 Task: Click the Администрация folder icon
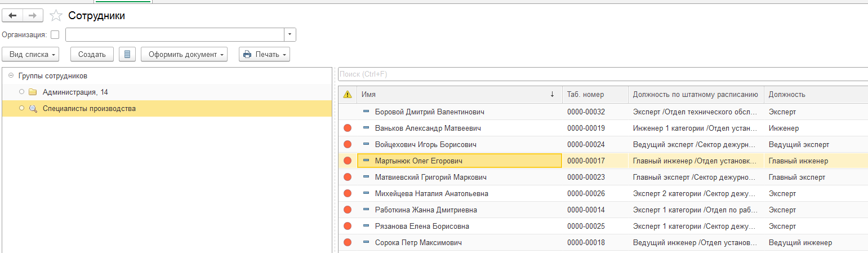coord(33,92)
